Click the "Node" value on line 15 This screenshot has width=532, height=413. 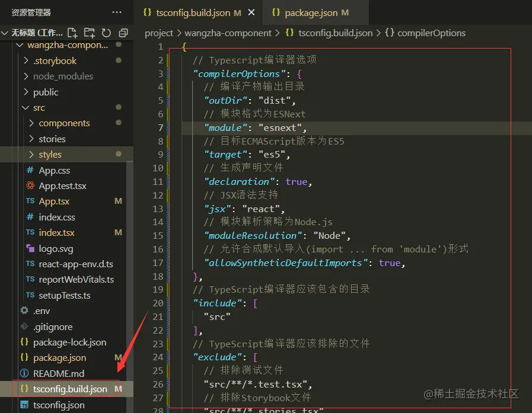click(329, 236)
